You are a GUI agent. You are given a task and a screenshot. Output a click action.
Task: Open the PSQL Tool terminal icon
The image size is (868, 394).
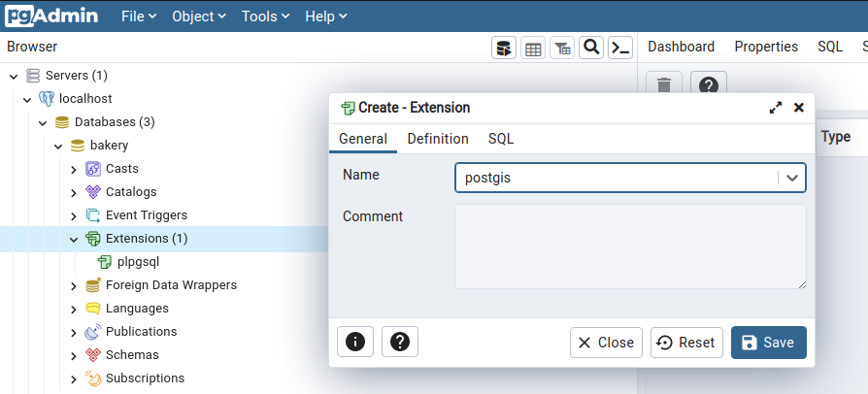click(x=620, y=48)
